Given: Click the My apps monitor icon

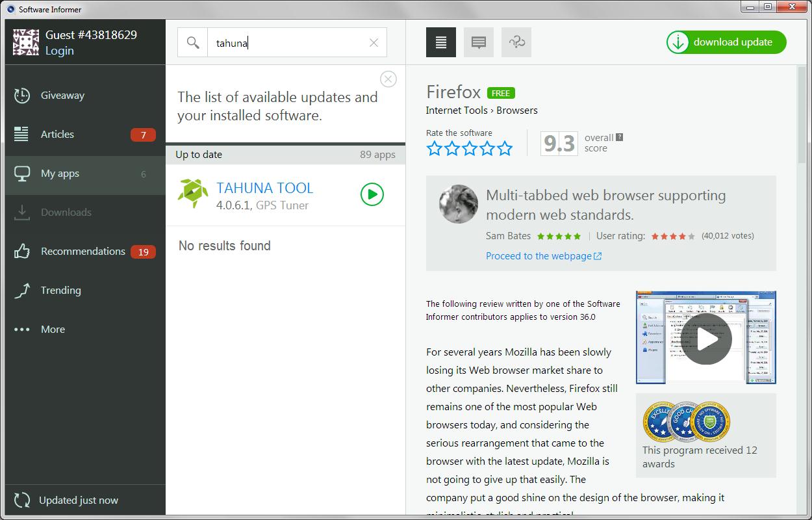Looking at the screenshot, I should (x=22, y=174).
